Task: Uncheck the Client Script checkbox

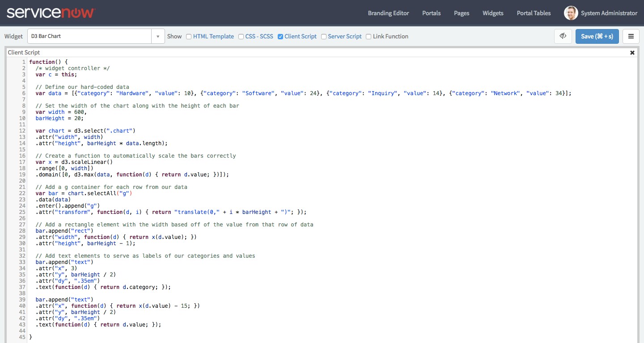Action: [280, 37]
